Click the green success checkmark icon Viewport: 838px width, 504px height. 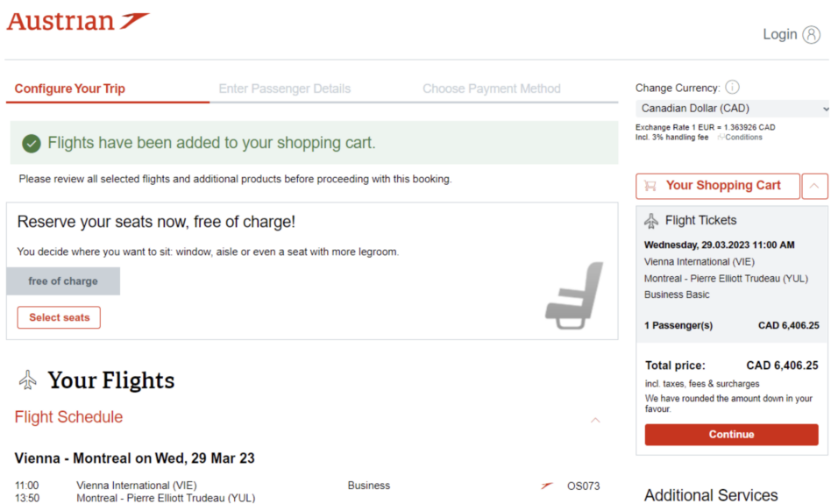32,143
